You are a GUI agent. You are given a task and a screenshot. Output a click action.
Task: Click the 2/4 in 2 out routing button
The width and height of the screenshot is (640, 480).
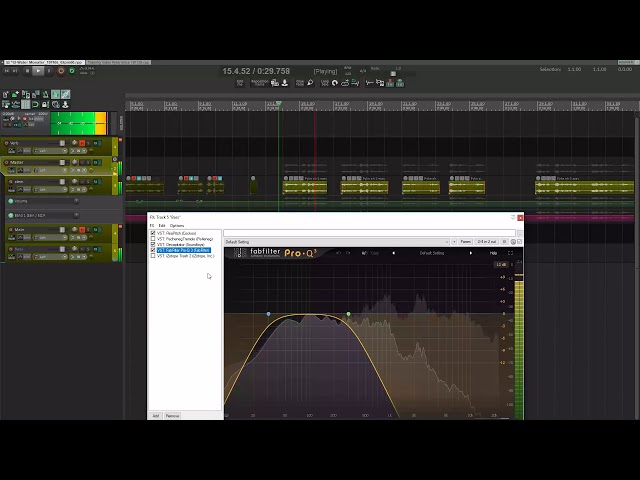[487, 242]
